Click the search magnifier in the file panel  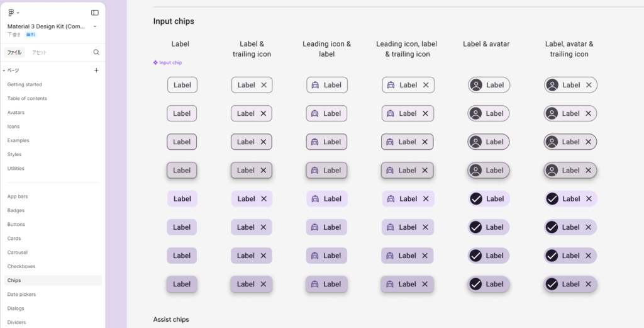coord(96,52)
